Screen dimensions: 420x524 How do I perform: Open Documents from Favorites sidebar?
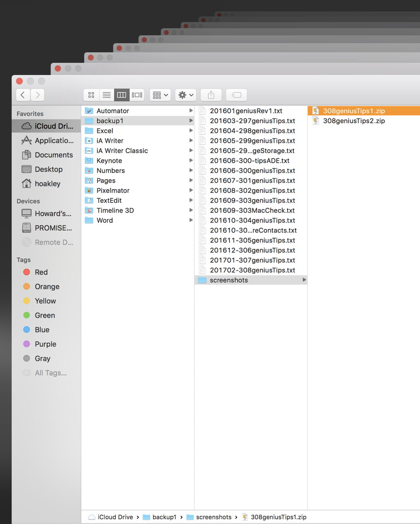click(53, 155)
